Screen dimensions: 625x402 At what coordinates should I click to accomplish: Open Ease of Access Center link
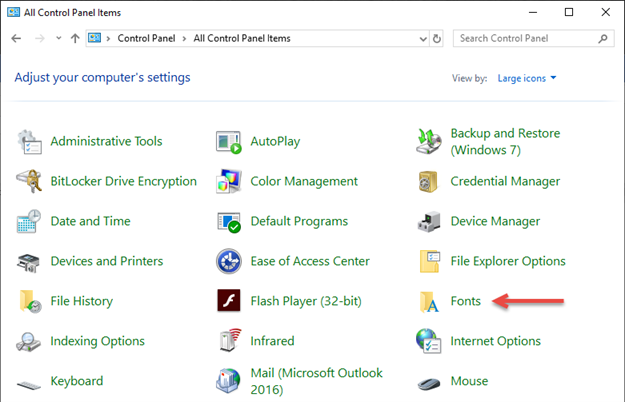tap(310, 261)
